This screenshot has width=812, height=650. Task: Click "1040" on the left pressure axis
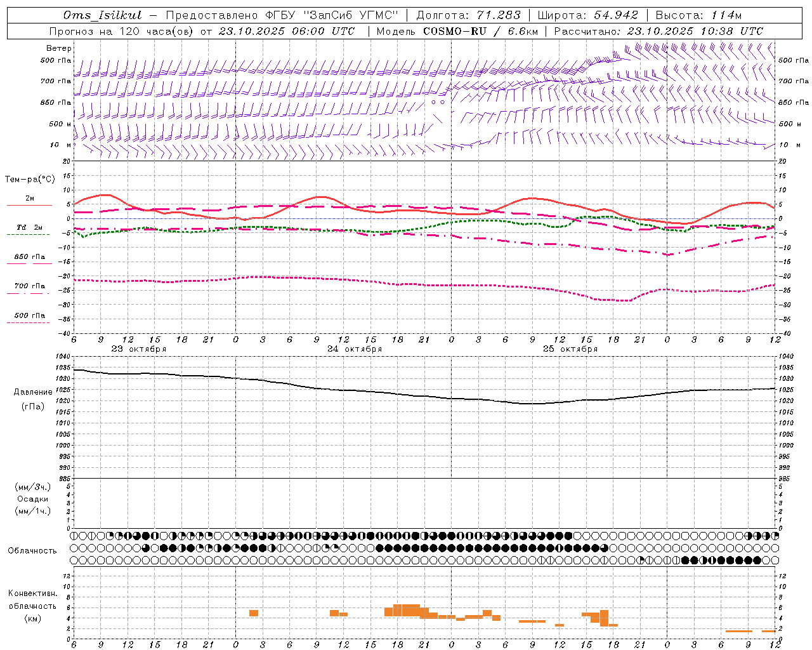63,357
